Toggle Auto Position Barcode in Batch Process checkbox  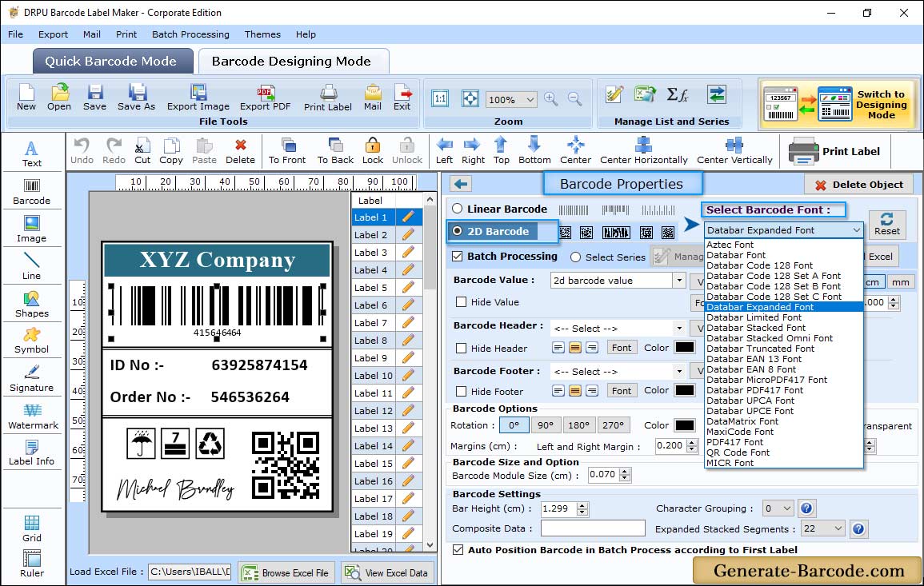click(458, 549)
